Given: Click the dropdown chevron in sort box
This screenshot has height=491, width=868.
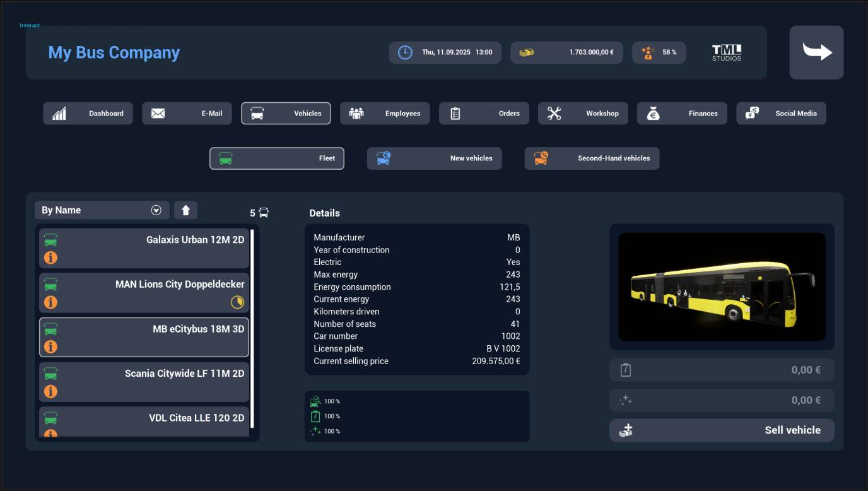Looking at the screenshot, I should click(x=156, y=210).
